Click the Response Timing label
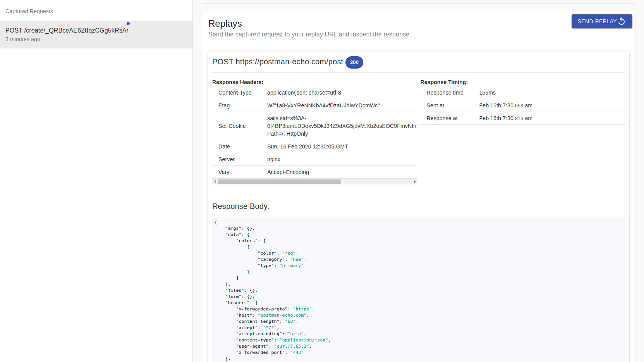Image resolution: width=644 pixels, height=362 pixels. (x=444, y=82)
